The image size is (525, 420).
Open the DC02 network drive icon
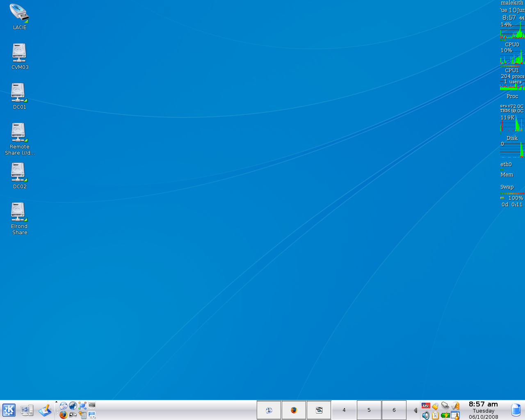(19, 173)
